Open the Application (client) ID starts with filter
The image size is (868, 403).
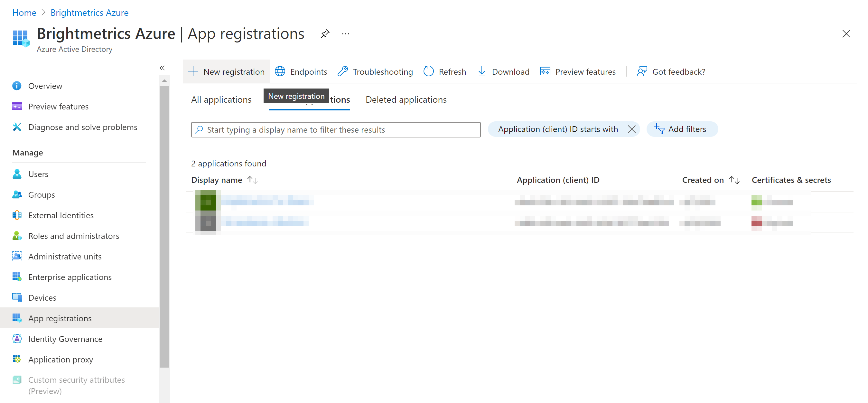(558, 129)
